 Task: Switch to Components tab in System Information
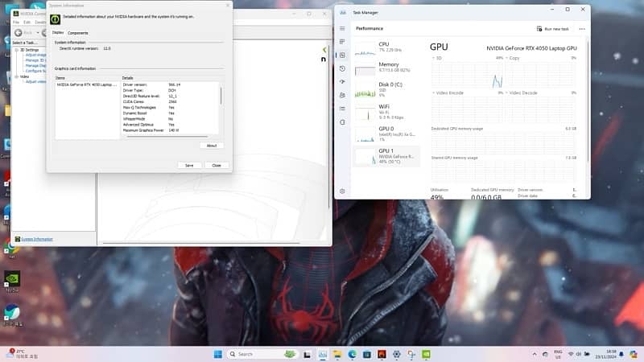click(x=78, y=33)
